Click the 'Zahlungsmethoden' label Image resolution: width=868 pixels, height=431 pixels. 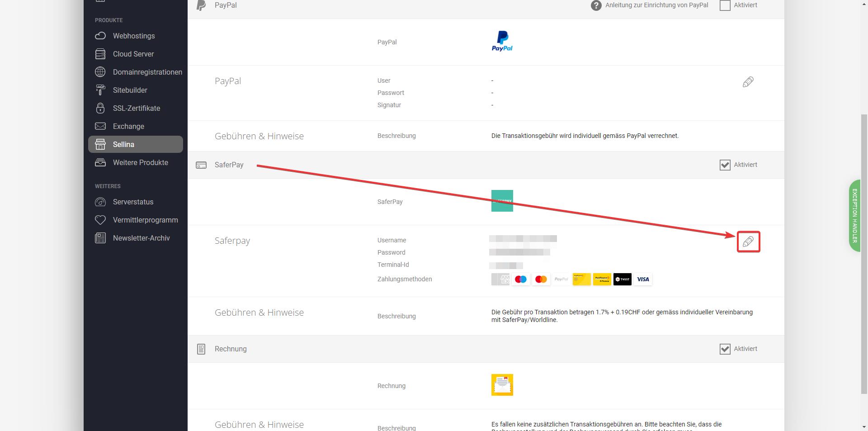pos(405,279)
